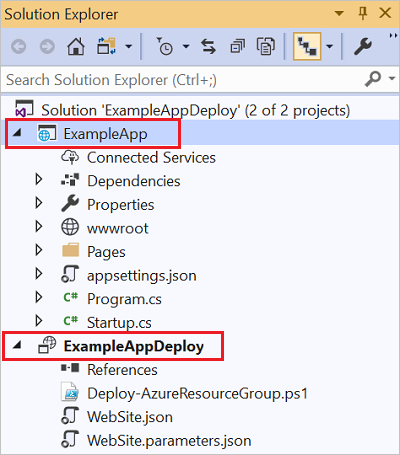This screenshot has width=400, height=455.
Task: Expand the appsettings.json node
Action: pos(39,274)
